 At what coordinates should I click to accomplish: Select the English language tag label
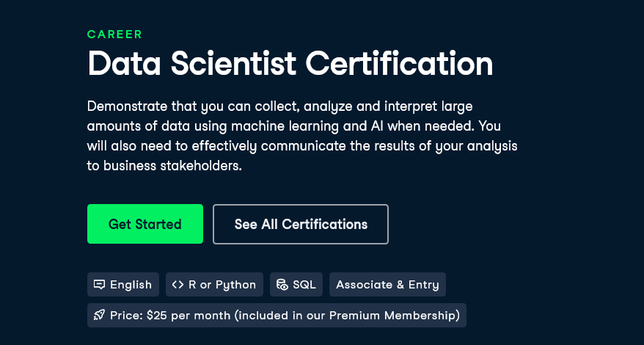[x=131, y=285]
